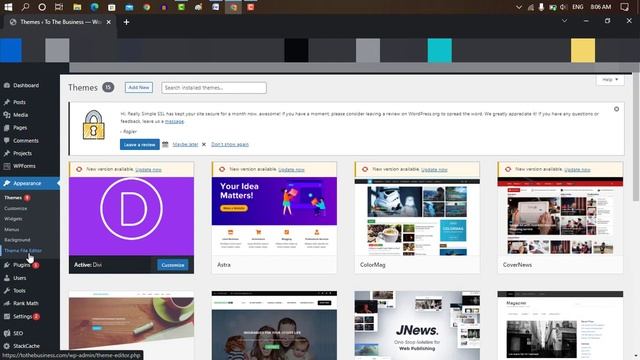Screen dimensions: 640x360
Task: Open the SEO menu item
Action: click(18, 333)
